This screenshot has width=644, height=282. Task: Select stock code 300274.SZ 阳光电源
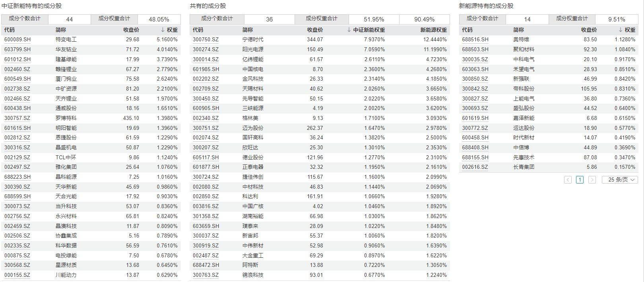click(x=206, y=50)
